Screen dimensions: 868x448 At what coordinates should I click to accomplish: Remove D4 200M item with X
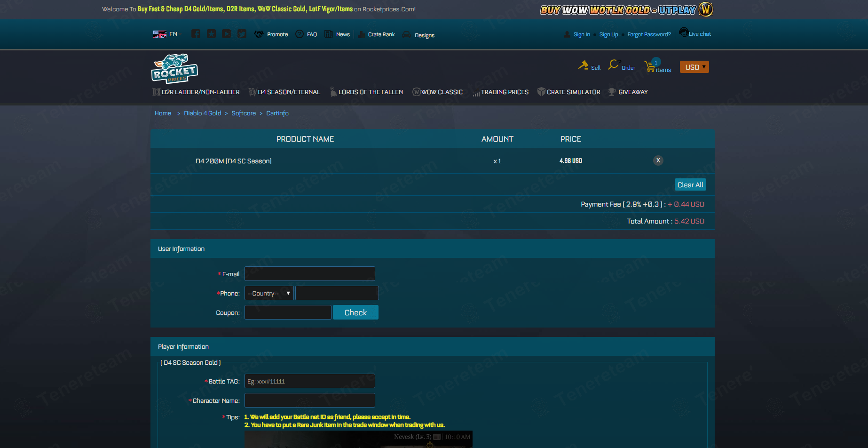click(x=658, y=160)
